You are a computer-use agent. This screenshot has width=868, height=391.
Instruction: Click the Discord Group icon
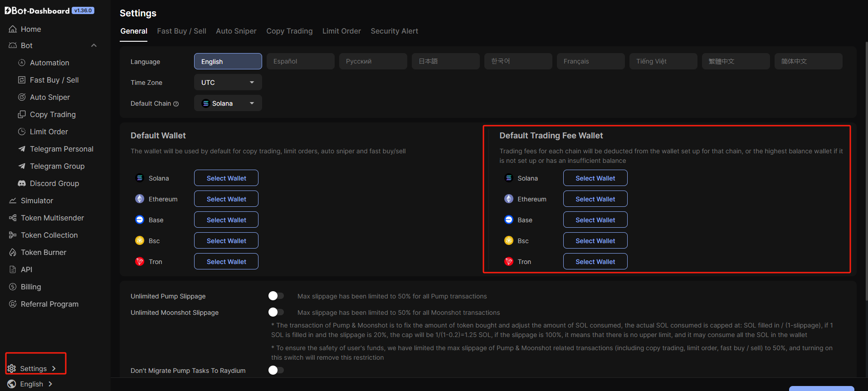[22, 183]
